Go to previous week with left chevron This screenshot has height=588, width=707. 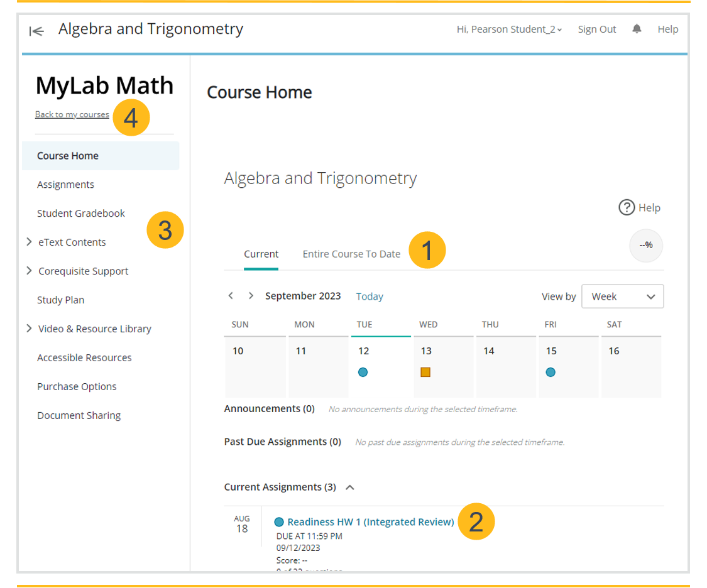[231, 296]
